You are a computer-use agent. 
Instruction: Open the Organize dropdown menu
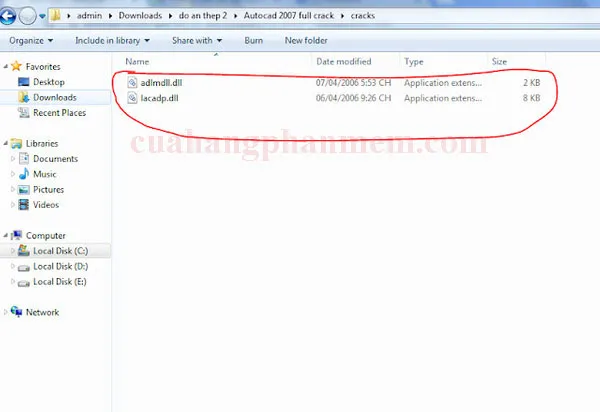click(32, 40)
